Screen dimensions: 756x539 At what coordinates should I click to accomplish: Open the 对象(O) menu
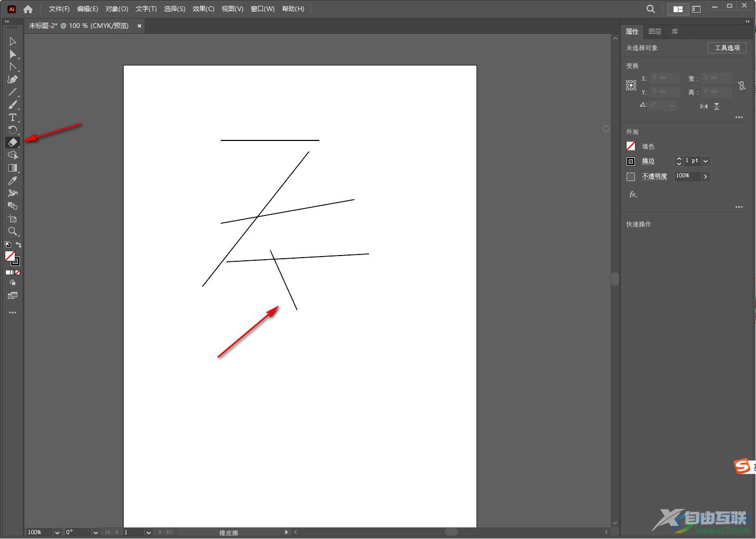point(117,9)
